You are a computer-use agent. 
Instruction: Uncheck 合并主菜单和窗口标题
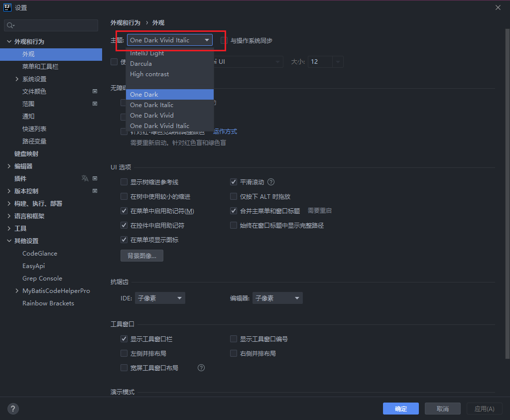[234, 211]
